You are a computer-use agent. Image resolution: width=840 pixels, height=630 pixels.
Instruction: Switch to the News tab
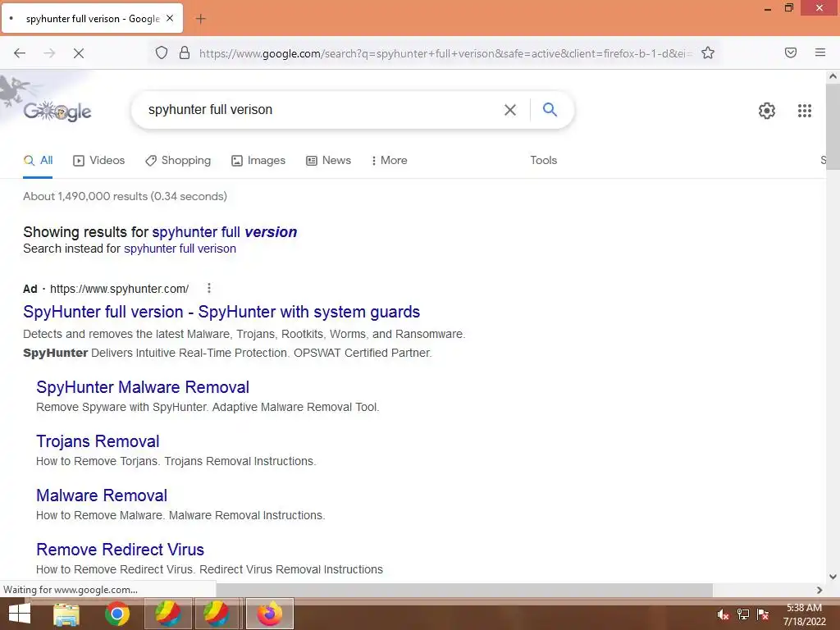pyautogui.click(x=328, y=160)
